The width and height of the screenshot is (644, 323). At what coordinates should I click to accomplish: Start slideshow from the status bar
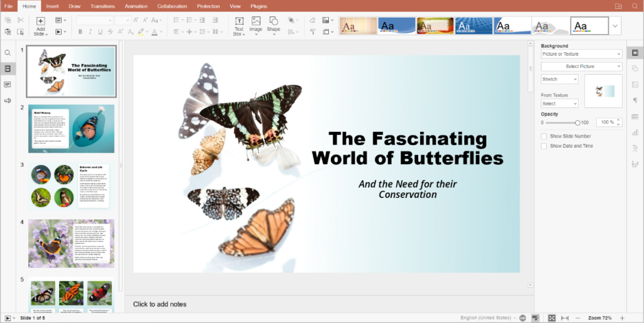[7, 318]
